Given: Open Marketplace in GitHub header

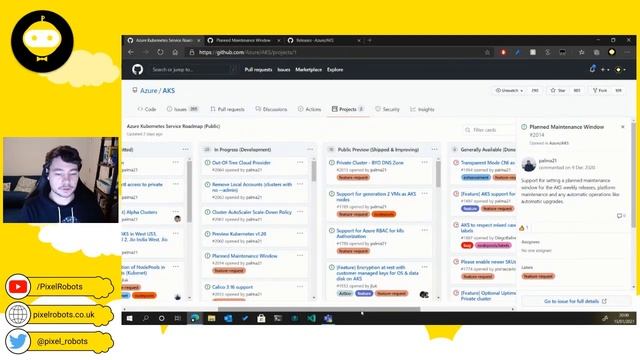Looking at the screenshot, I should pyautogui.click(x=309, y=69).
